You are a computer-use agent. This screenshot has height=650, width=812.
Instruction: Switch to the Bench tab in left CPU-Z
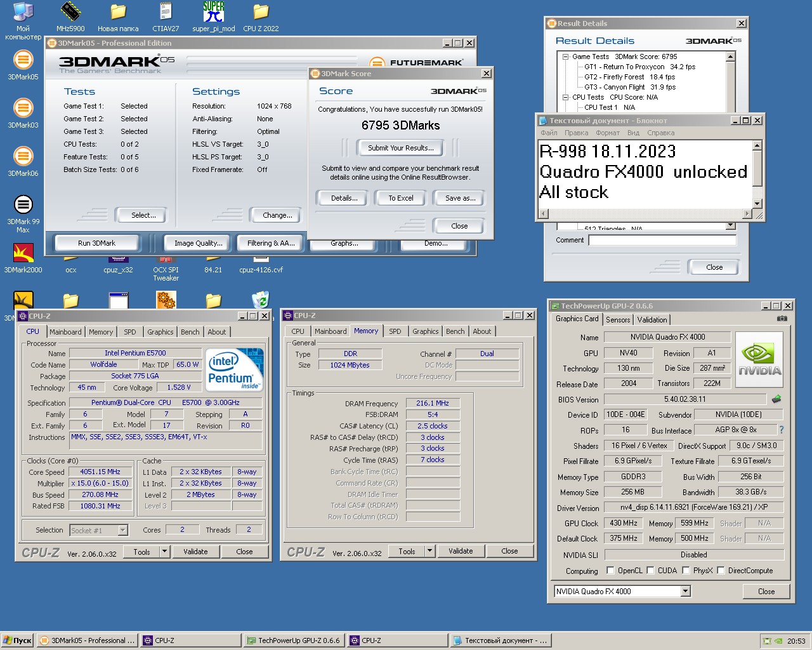tap(190, 332)
